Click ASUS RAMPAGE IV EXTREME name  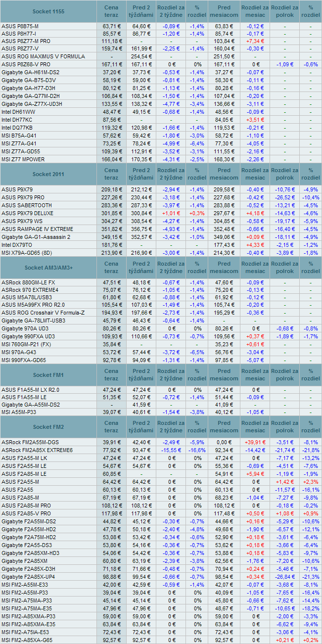point(37,229)
